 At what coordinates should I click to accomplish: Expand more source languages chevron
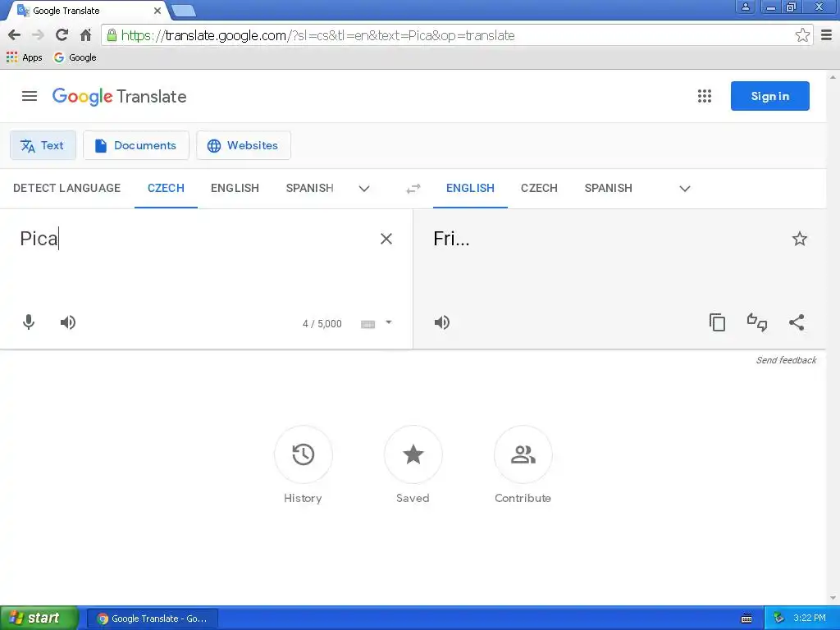364,189
